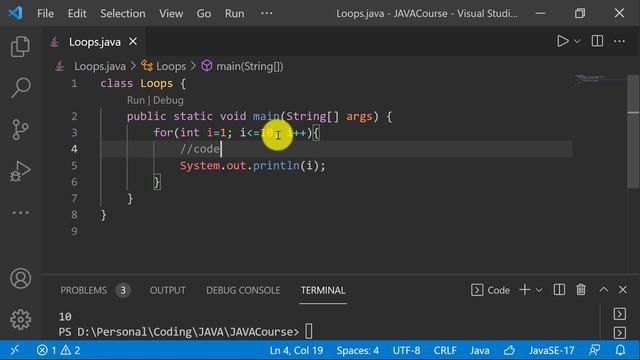
Task: Click Ln 4, Col 19 status item
Action: [296, 350]
